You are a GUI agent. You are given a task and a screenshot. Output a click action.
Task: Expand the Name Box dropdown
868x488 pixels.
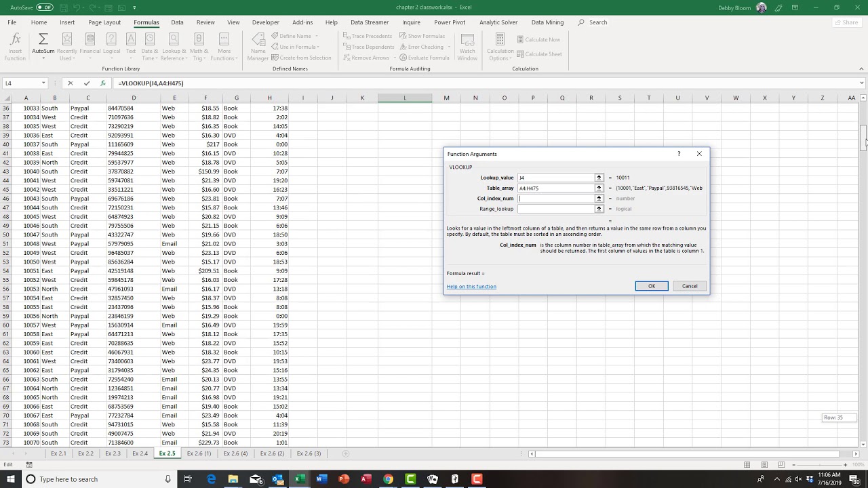pos(43,83)
